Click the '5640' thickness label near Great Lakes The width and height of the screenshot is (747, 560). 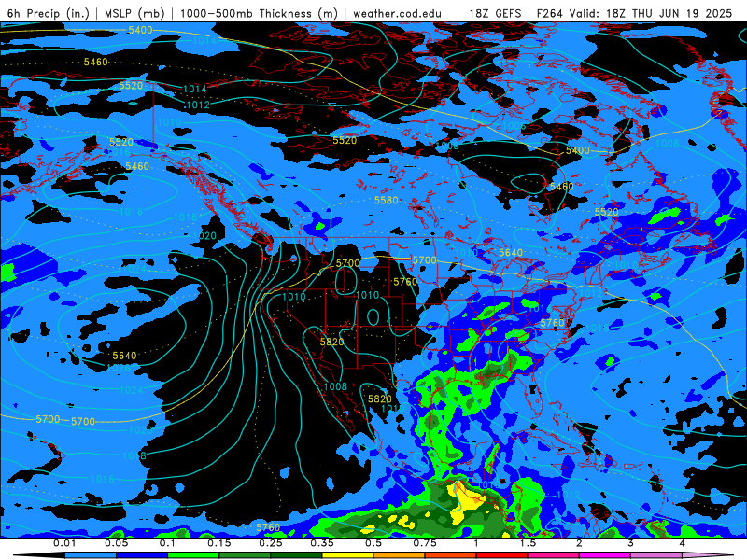pos(511,252)
